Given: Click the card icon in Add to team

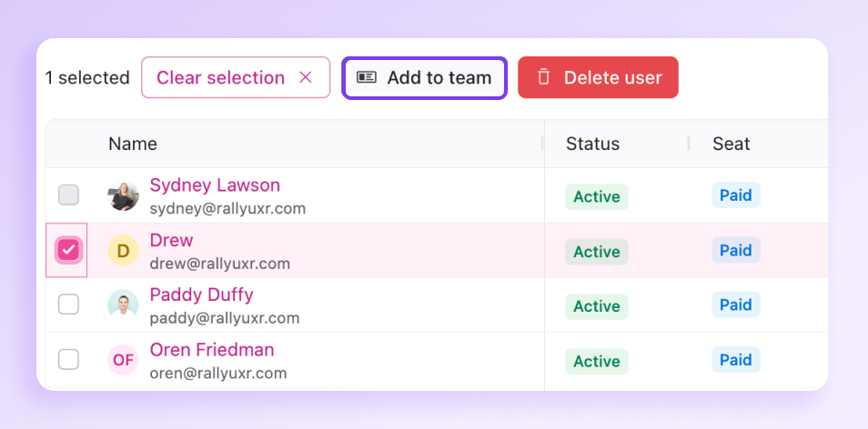Looking at the screenshot, I should (x=367, y=77).
